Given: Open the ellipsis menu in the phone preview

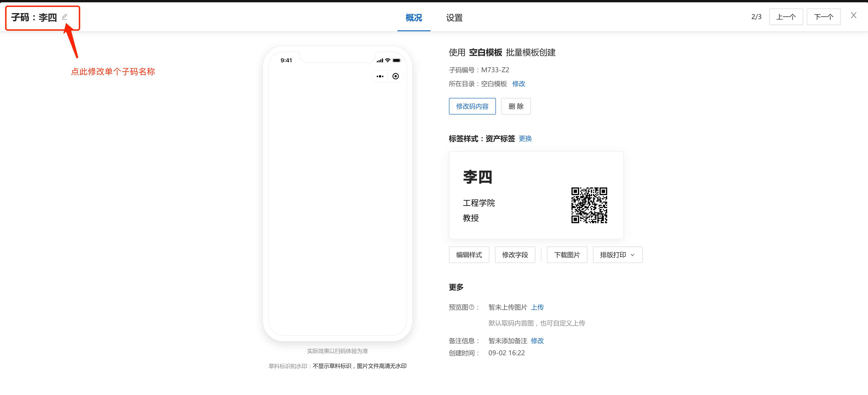Looking at the screenshot, I should (x=380, y=76).
